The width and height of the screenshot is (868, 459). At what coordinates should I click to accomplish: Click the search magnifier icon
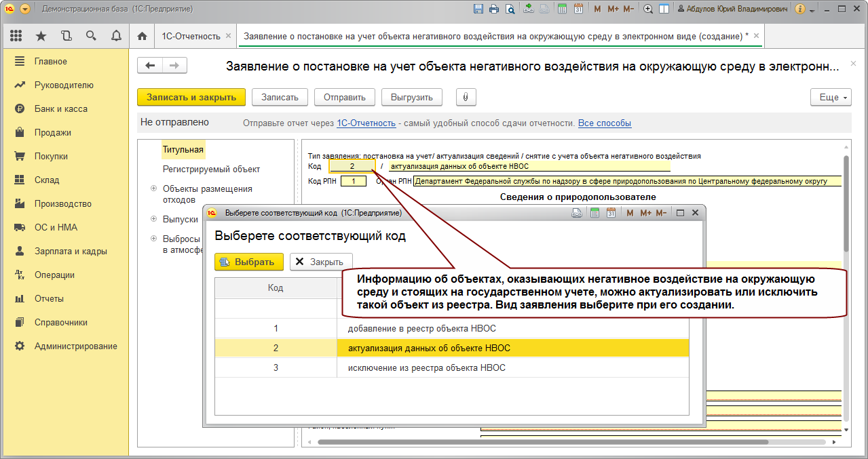point(91,36)
